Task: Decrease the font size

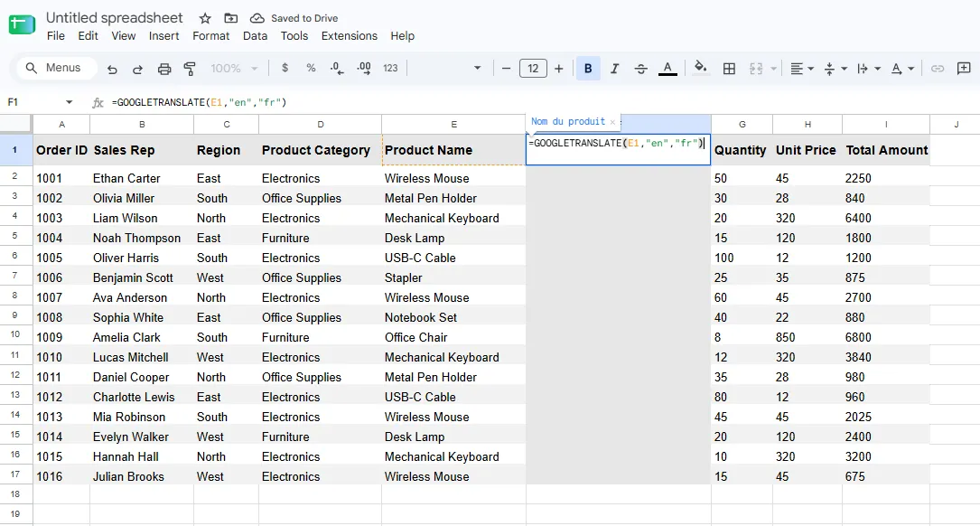Action: tap(506, 68)
